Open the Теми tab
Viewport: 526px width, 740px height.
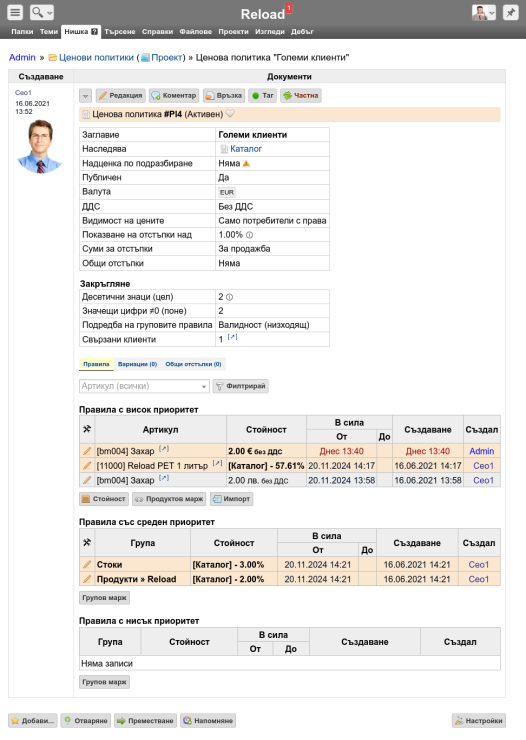pos(49,32)
